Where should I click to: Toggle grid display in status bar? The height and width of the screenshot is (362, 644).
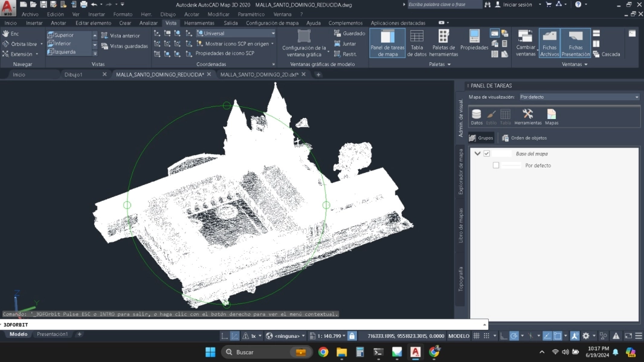point(477,336)
